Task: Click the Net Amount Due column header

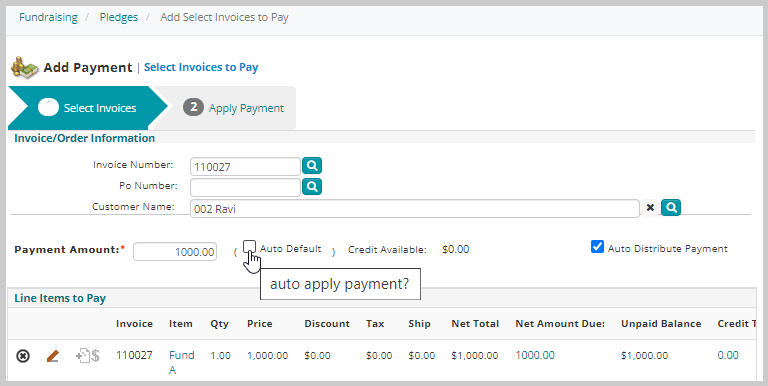Action: coord(560,324)
